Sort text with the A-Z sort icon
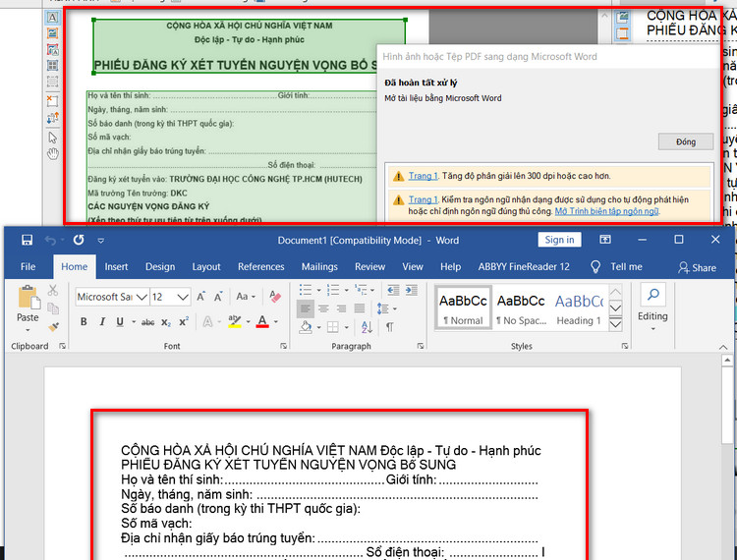This screenshot has height=560, width=737. coord(367,327)
